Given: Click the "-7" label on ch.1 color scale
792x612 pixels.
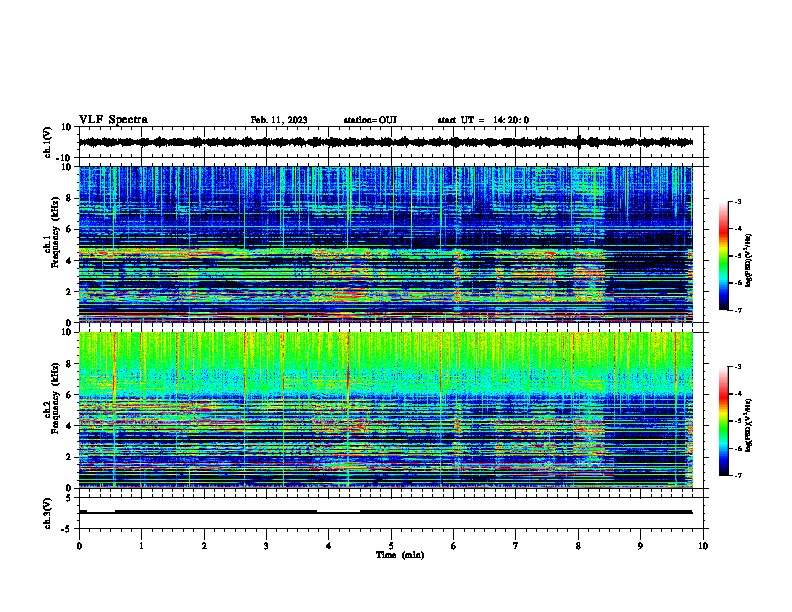Looking at the screenshot, I should 737,310.
